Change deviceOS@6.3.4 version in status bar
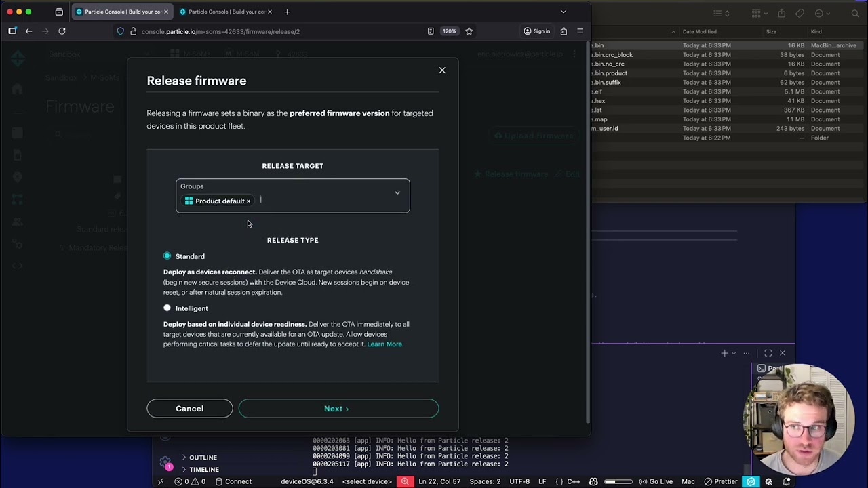The height and width of the screenshot is (488, 868). (307, 481)
